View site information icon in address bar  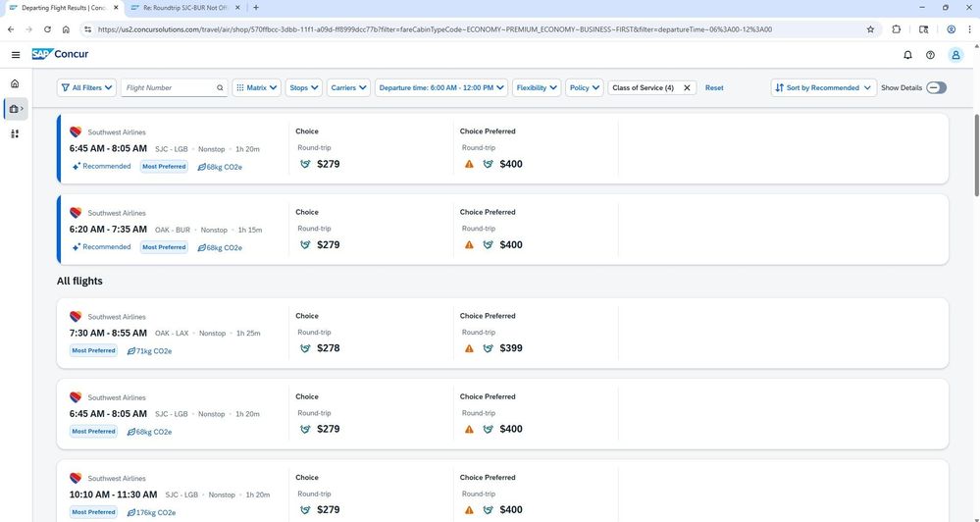click(x=87, y=29)
